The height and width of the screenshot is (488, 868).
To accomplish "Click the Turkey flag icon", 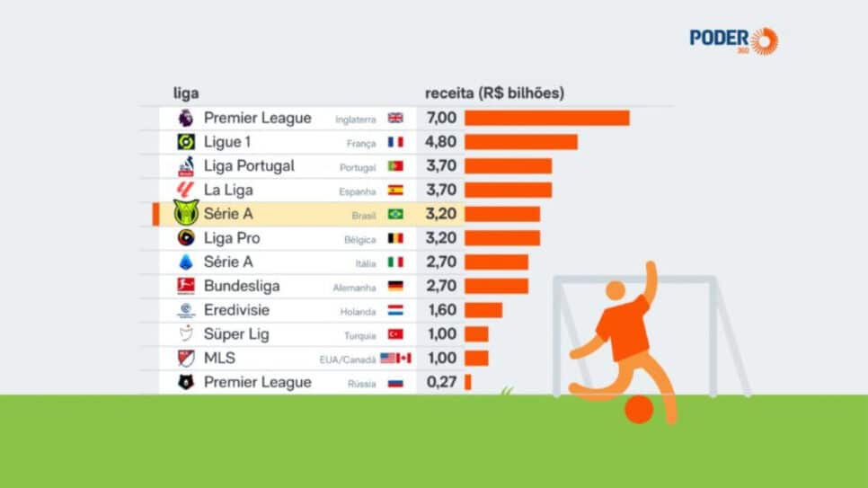I will click(x=395, y=334).
